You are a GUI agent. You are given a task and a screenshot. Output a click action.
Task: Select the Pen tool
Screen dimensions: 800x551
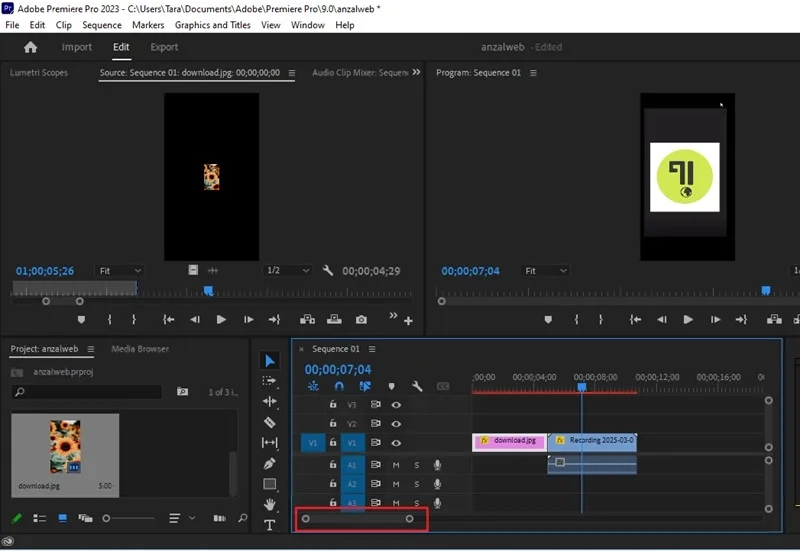(269, 463)
